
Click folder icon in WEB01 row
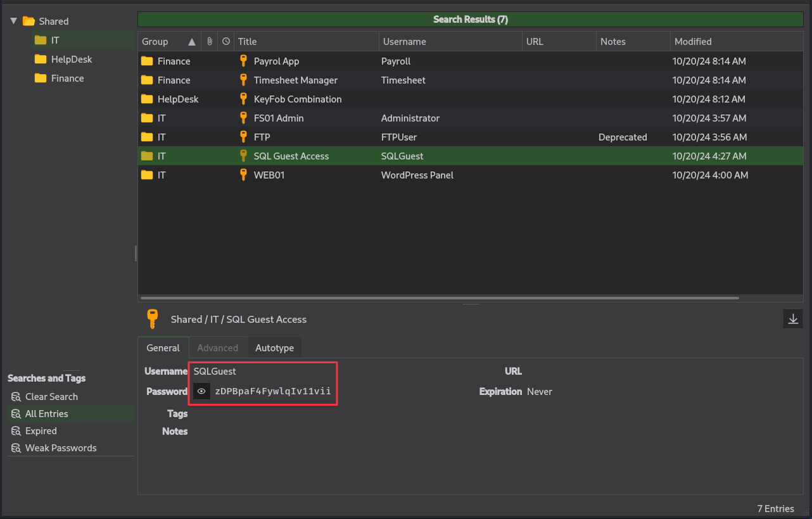(x=147, y=175)
